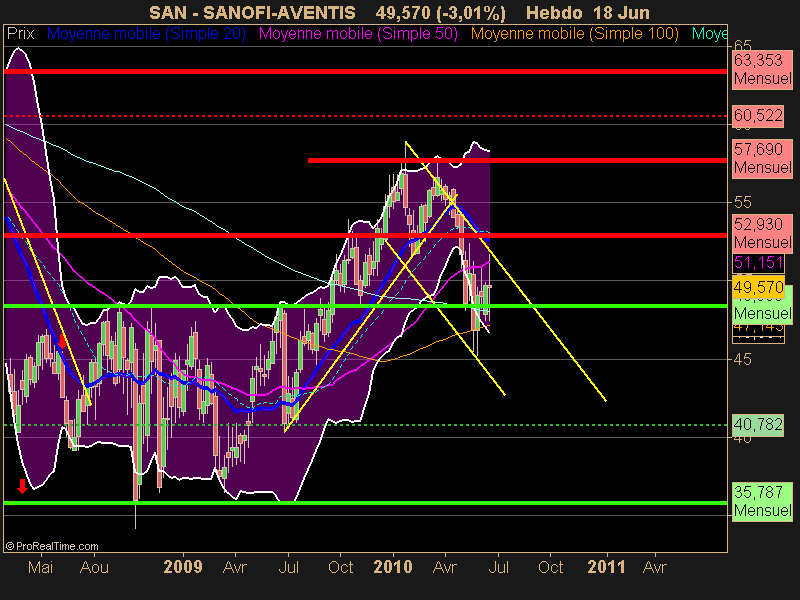The image size is (800, 600).
Task: Click the 40,782 support level label
Action: click(x=758, y=424)
